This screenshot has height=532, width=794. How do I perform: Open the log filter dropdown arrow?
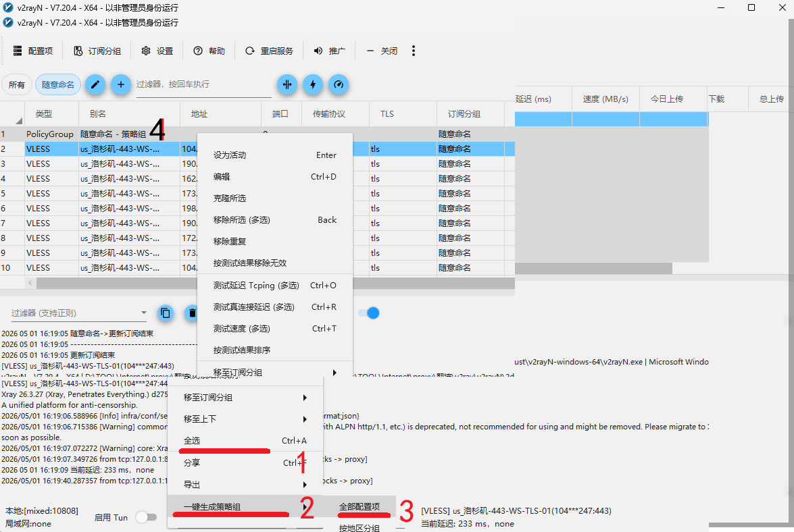[144, 313]
